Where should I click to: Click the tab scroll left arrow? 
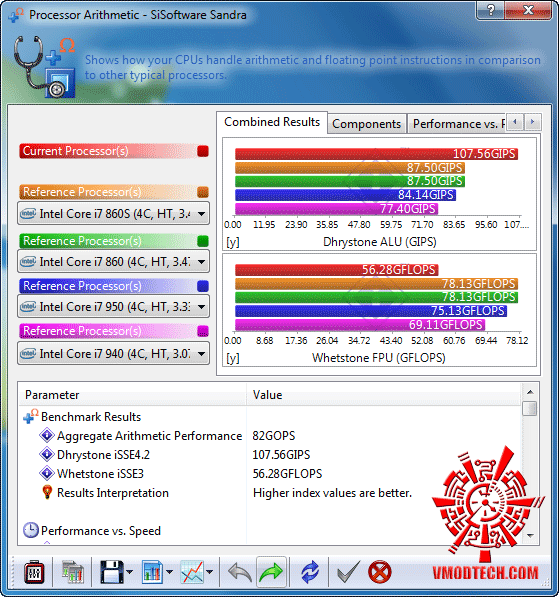[515, 122]
